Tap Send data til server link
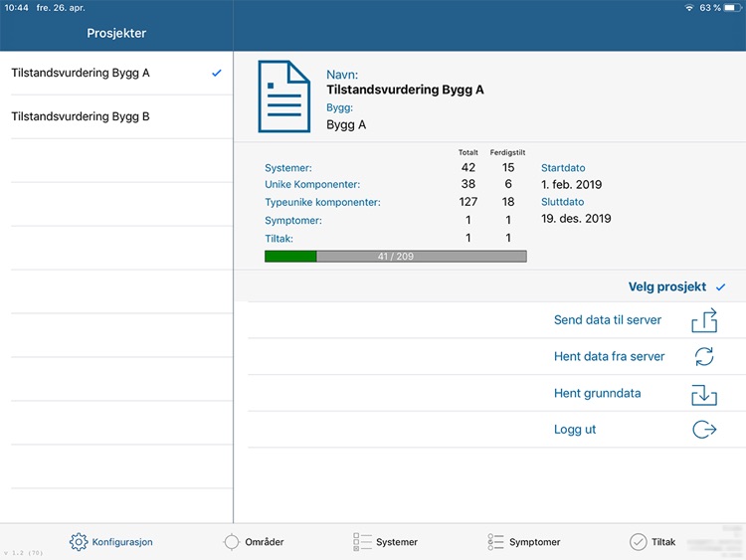This screenshot has height=560, width=746. 608,319
